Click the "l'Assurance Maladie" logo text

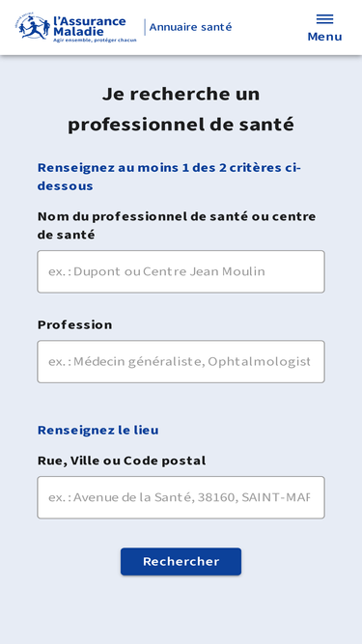point(90,26)
